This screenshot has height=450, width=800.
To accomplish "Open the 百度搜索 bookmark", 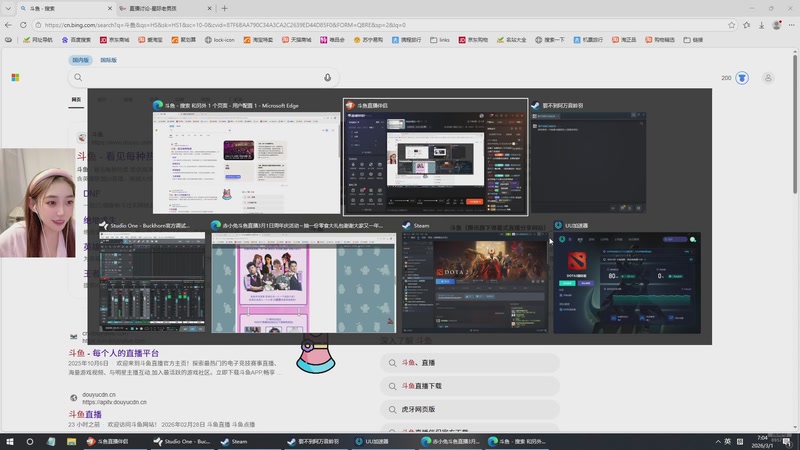I will [x=76, y=40].
